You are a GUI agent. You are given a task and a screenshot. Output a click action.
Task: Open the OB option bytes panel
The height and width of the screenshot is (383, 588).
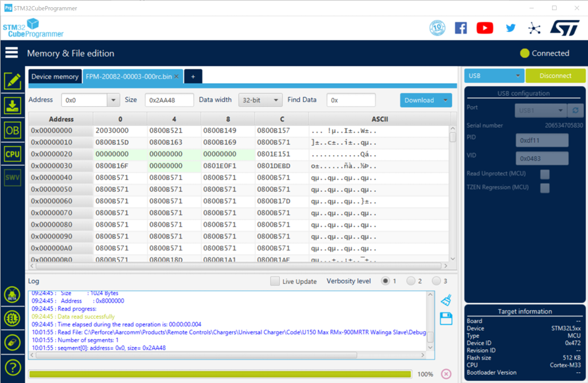click(13, 130)
